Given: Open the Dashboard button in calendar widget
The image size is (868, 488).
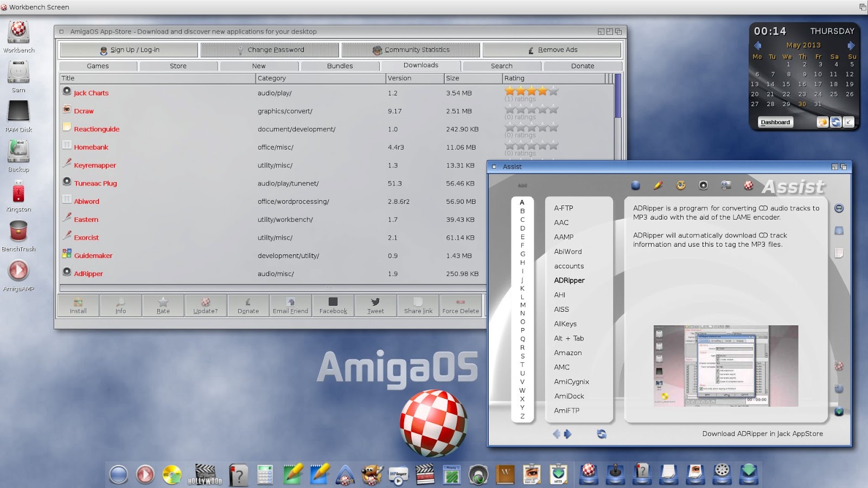Looking at the screenshot, I should coord(775,123).
